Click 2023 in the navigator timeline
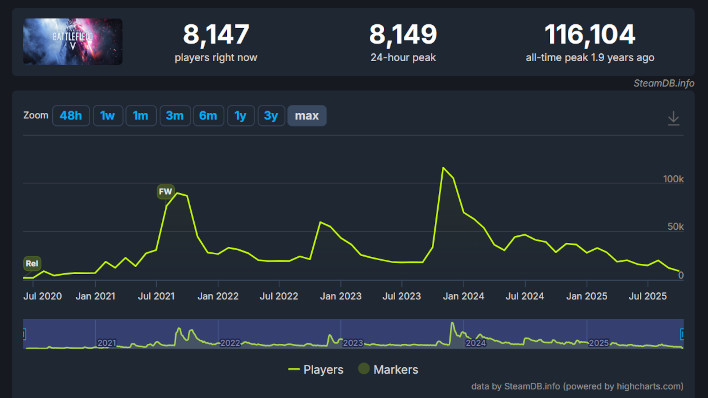This screenshot has width=708, height=398. point(353,343)
